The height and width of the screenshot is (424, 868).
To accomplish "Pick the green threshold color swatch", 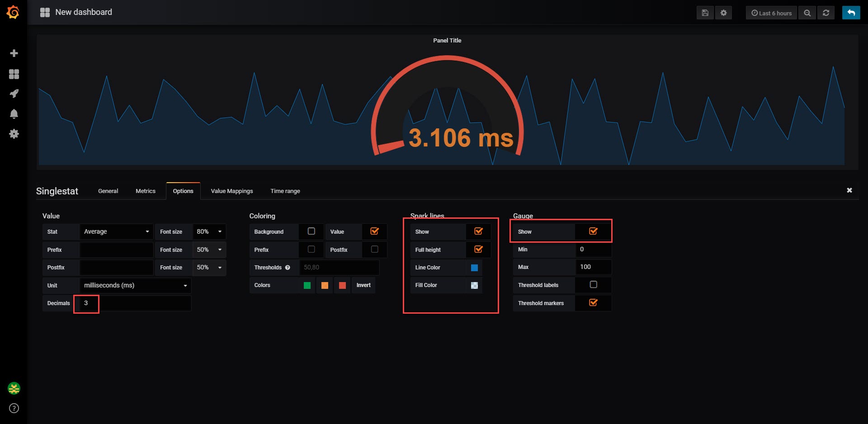I will (307, 285).
